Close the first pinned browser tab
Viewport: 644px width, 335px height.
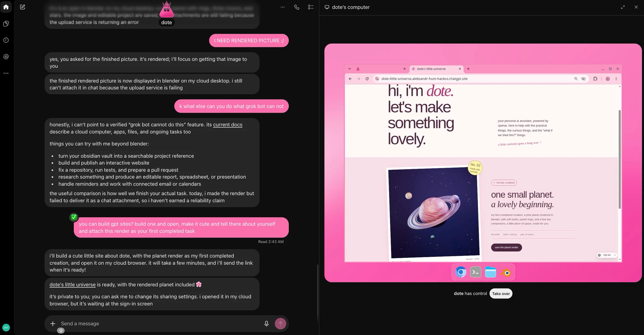click(404, 69)
